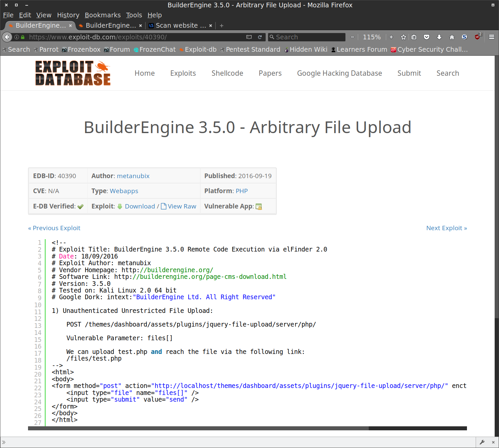Save page to Pocket
This screenshot has width=499, height=448.
click(427, 37)
